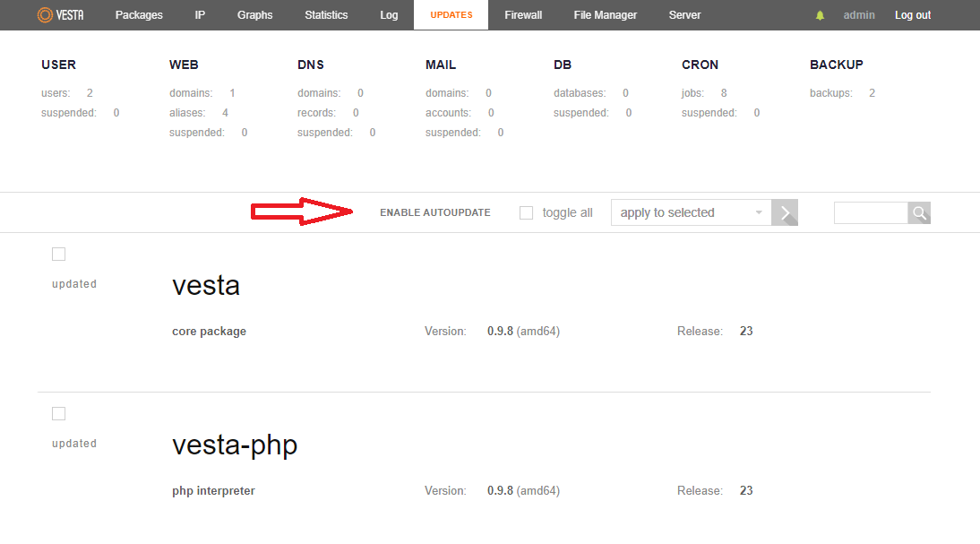This screenshot has height=544, width=980.
Task: Open the BACKUP section heading
Action: click(837, 65)
